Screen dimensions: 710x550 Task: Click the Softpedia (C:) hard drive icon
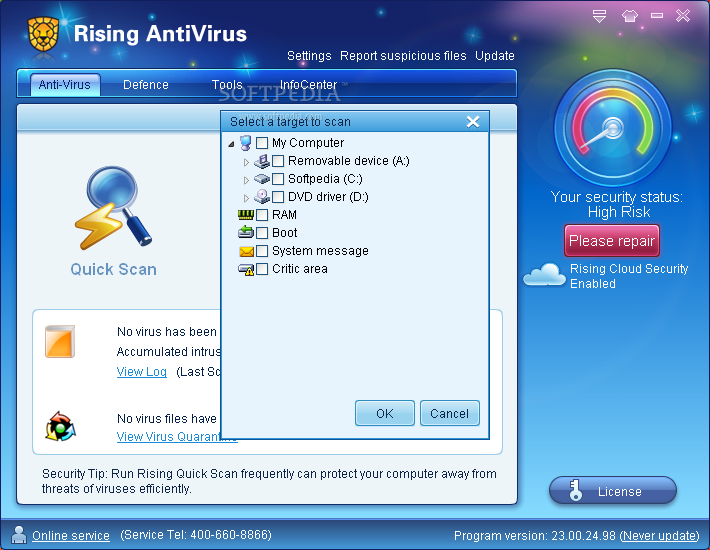point(262,179)
